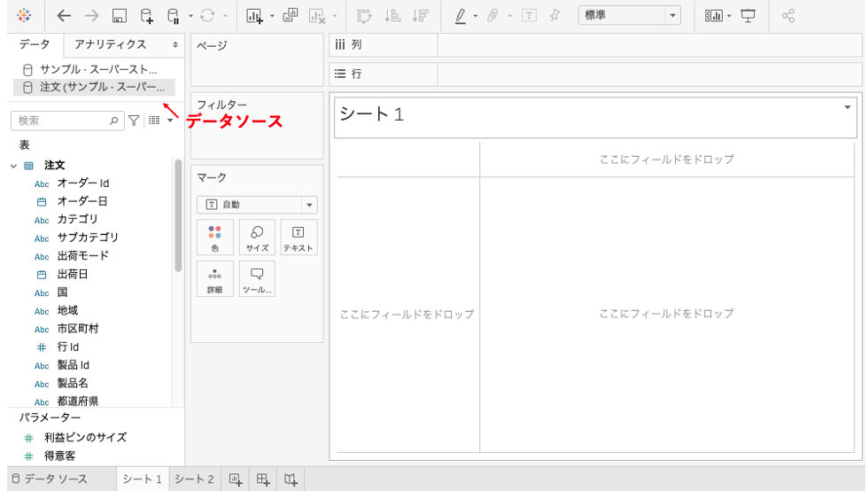Click the Highlight pen icon
Screen dimensions: 868x491
(x=460, y=16)
